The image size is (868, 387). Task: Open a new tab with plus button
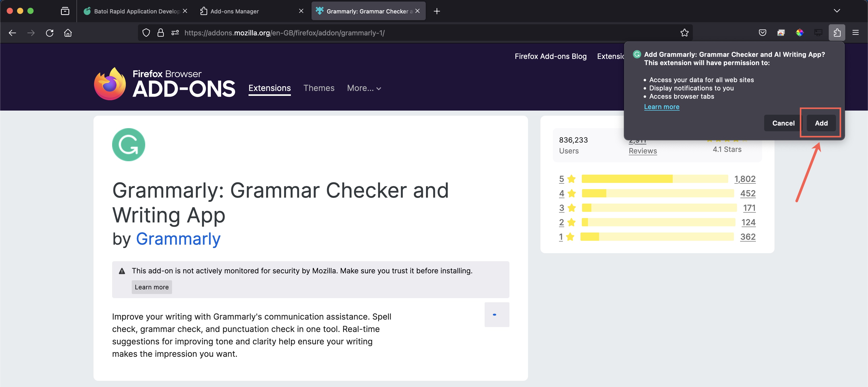[437, 11]
